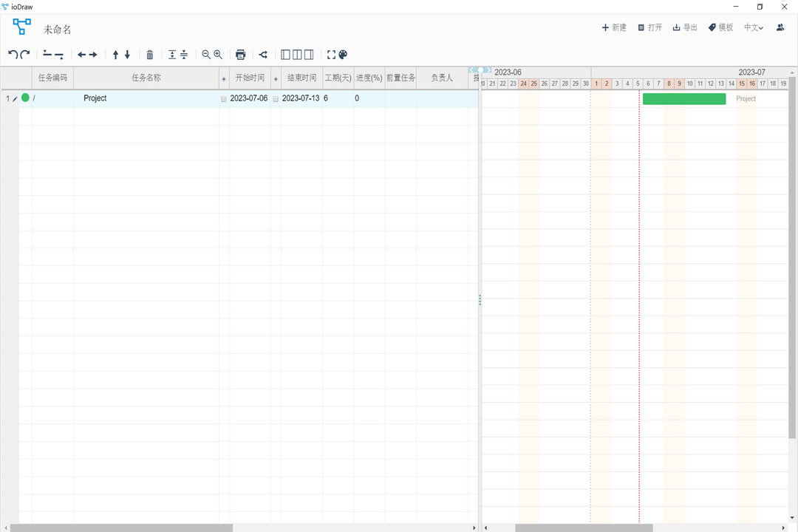Image resolution: width=798 pixels, height=532 pixels.
Task: Zoom in on the Gantt timeline
Action: (218, 54)
